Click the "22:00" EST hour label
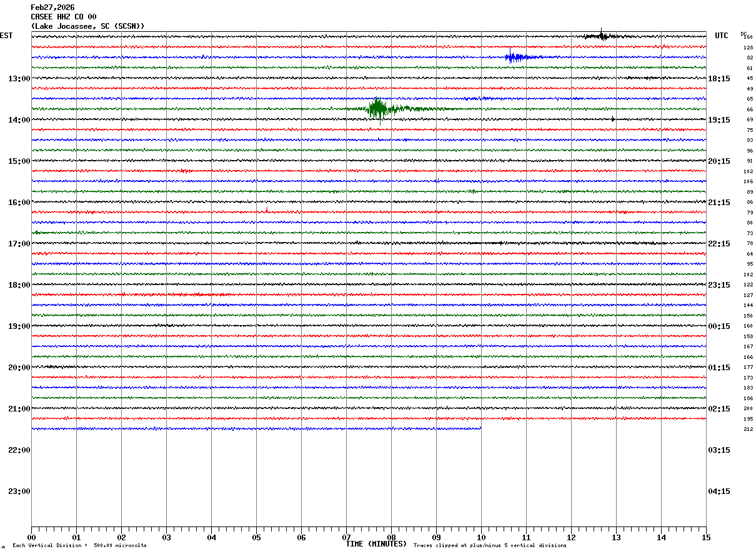The width and height of the screenshot is (756, 554). (19, 450)
